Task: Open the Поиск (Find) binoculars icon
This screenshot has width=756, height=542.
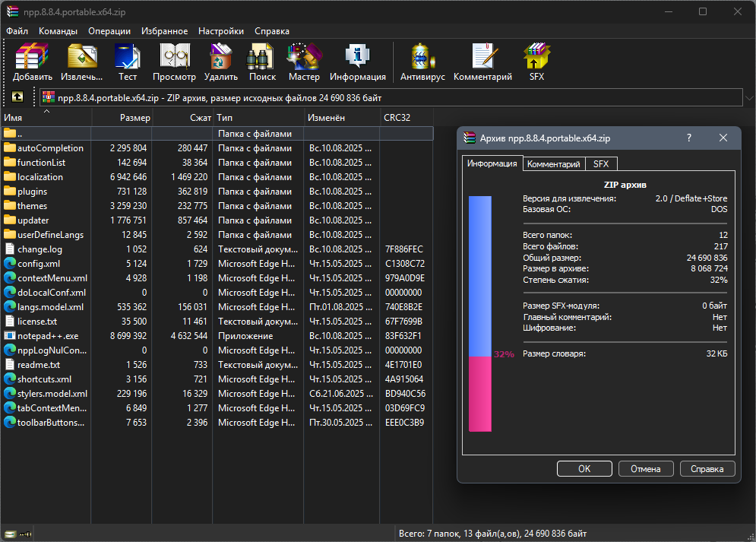Action: click(x=261, y=56)
